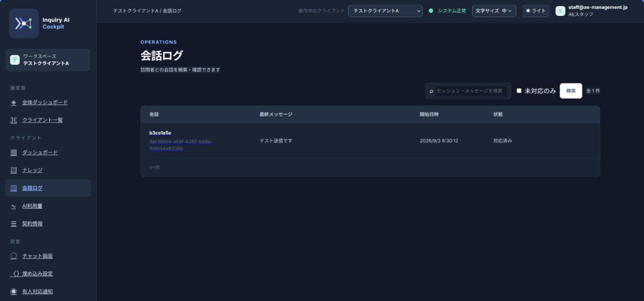Viewport: 644px width, 301px height.
Task: Expand the ワークスペース テストクライアントA selector
Action: pyautogui.click(x=48, y=60)
